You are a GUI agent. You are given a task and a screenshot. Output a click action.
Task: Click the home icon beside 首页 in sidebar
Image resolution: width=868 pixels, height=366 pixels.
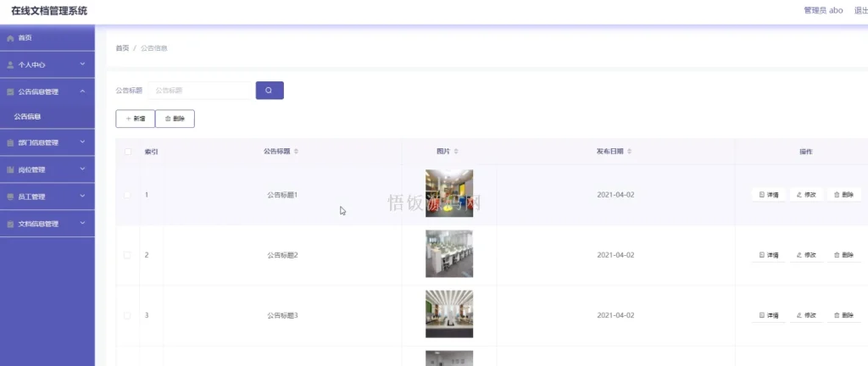click(10, 38)
